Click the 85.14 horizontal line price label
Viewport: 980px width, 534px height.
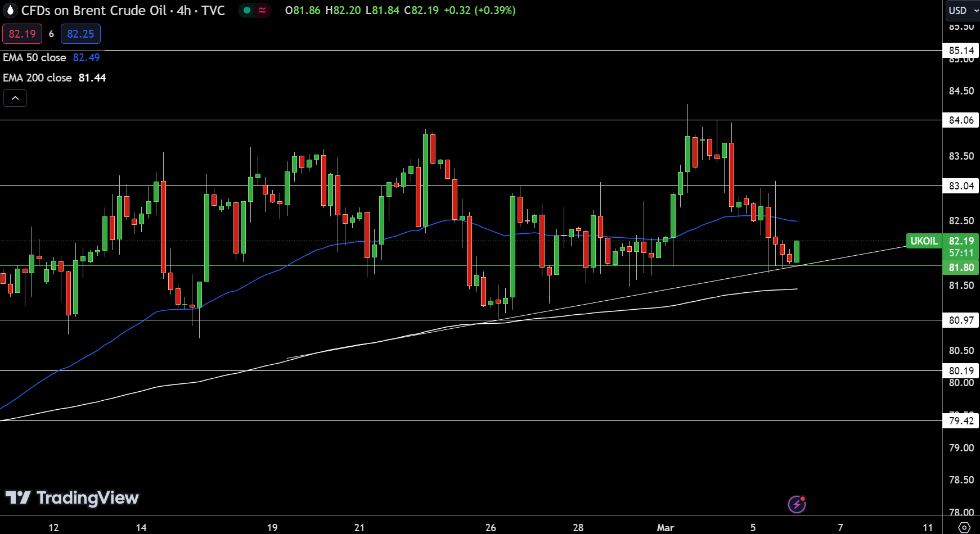pos(961,51)
